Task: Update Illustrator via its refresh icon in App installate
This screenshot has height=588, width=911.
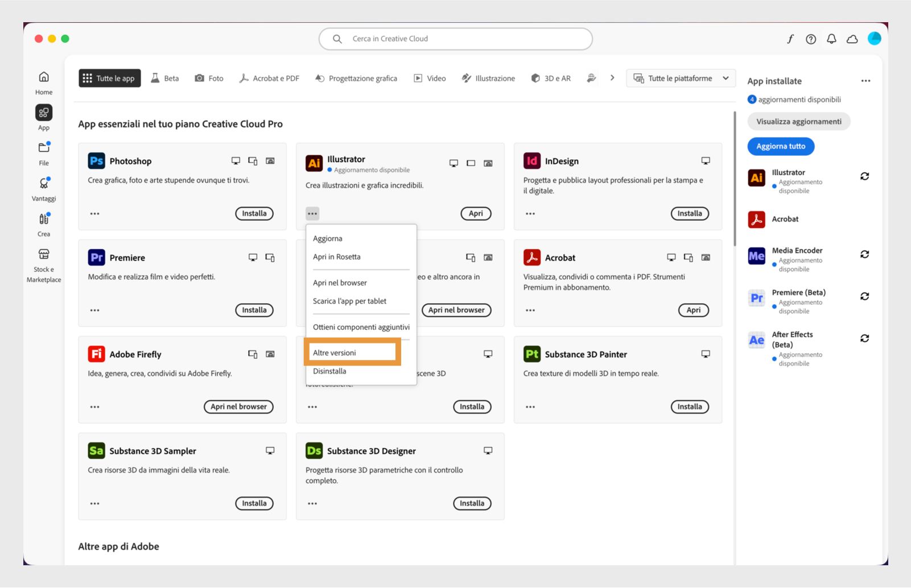Action: pos(864,176)
